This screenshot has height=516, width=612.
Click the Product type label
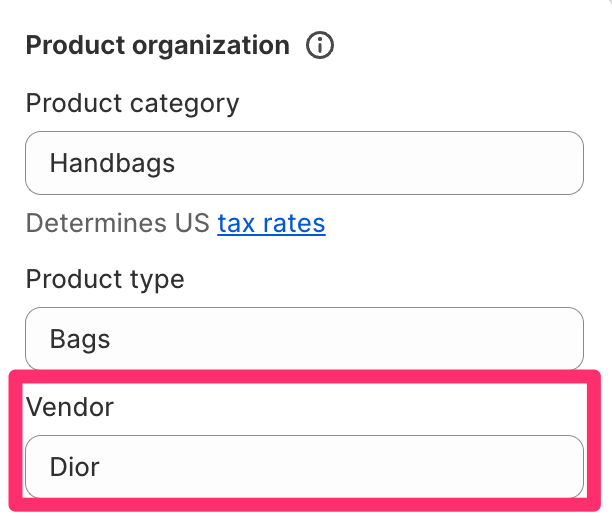105,280
